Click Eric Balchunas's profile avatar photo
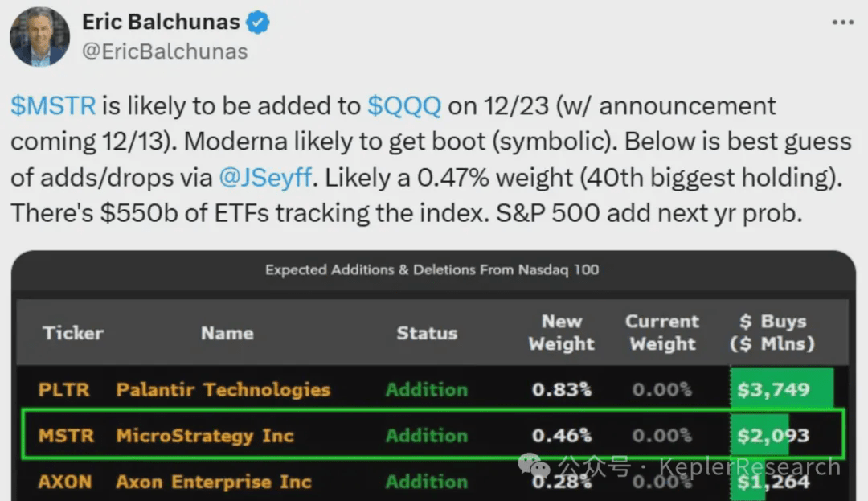The image size is (868, 501). click(39, 36)
